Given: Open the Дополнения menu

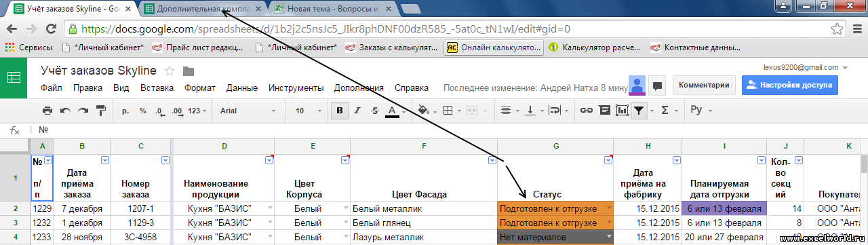Looking at the screenshot, I should pos(359,88).
